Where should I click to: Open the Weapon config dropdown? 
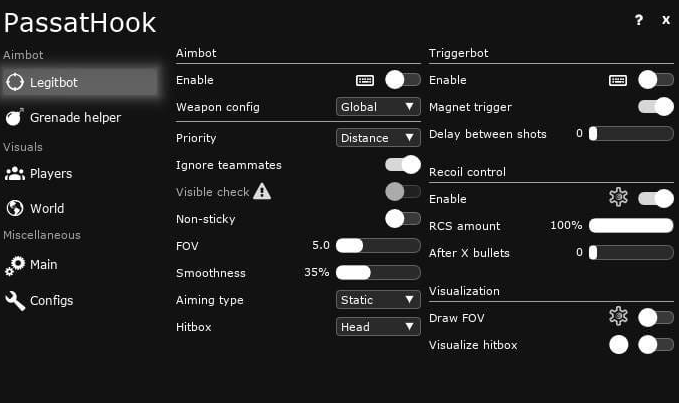click(378, 107)
